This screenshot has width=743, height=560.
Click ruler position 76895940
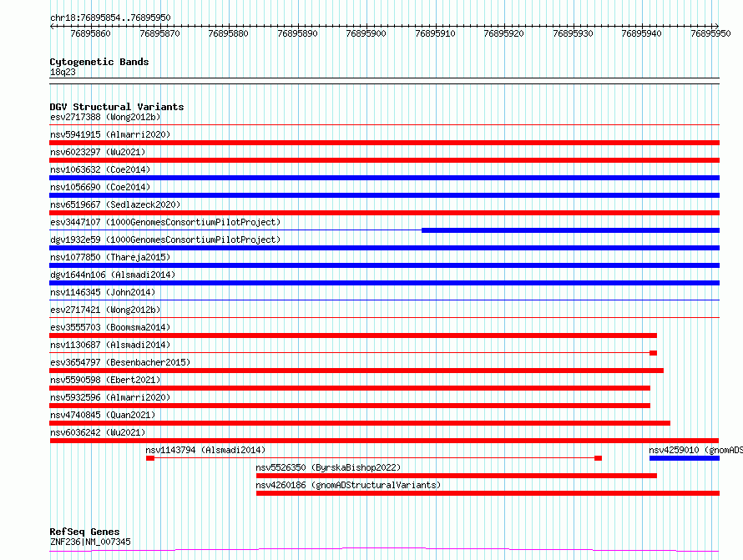(x=642, y=33)
